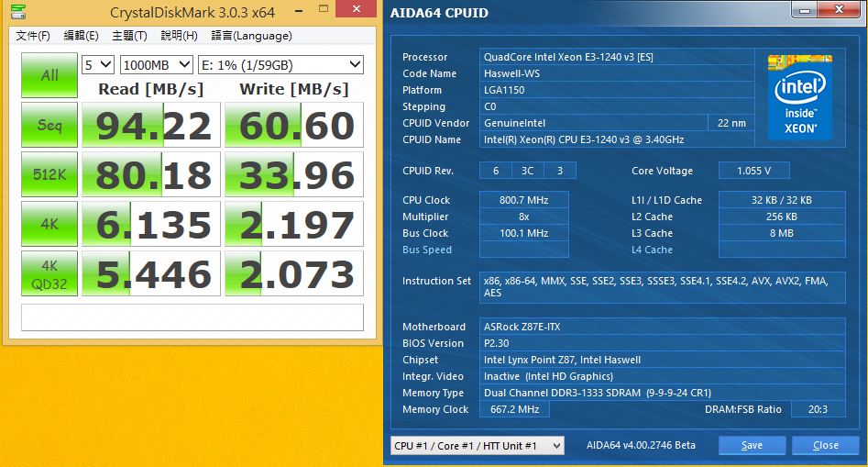
Task: Click the Read [MB/s] column header
Action: coord(151,89)
